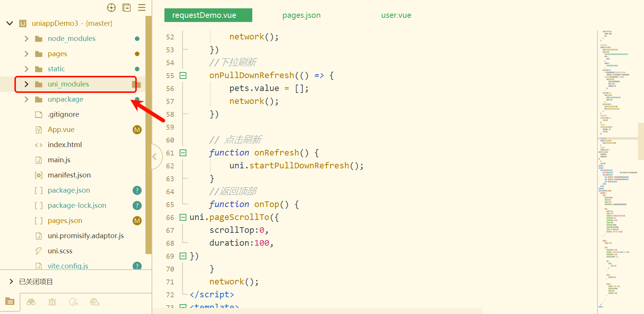Click the file tree vertical scrollbar
Screen dimensions: 644x314
point(148,135)
